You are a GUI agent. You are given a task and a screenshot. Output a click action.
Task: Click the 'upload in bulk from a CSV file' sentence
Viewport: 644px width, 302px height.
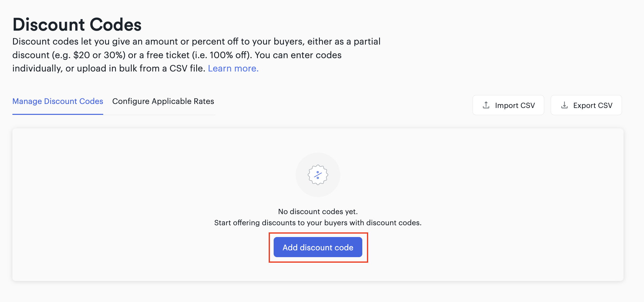[x=141, y=68]
